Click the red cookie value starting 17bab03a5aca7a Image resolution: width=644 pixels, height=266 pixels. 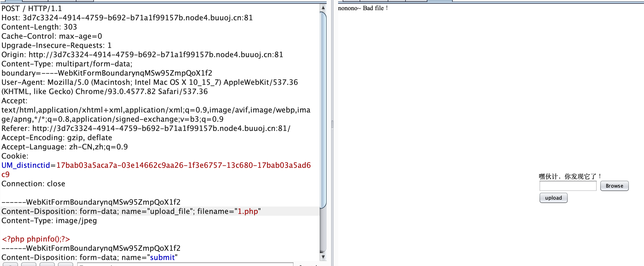pyautogui.click(x=183, y=165)
